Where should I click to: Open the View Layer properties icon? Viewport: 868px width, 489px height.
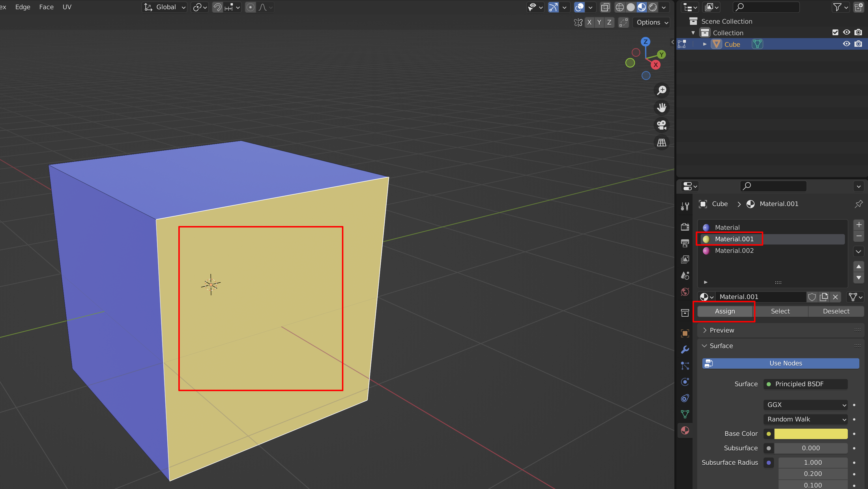click(x=685, y=259)
